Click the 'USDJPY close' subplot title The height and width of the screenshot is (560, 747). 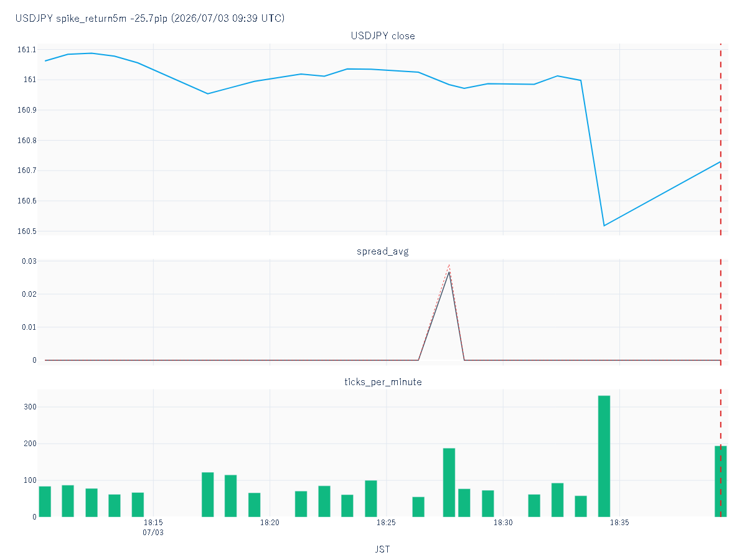[383, 36]
